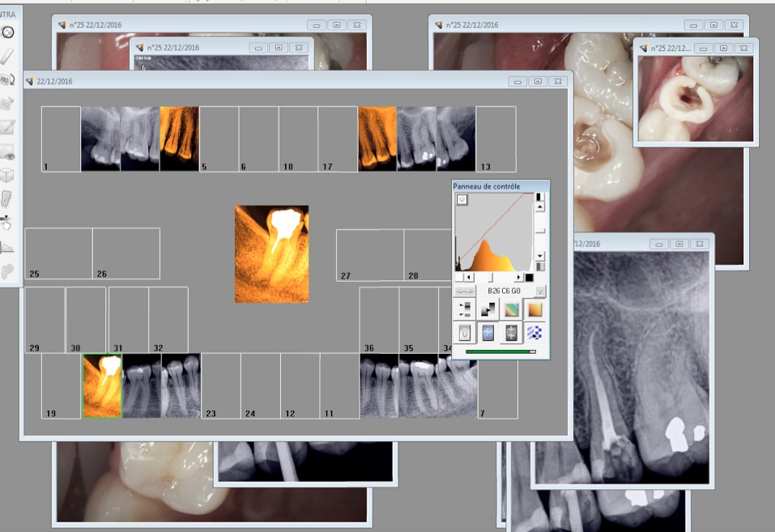This screenshot has height=532, width=775.
Task: Click the circular tool icon topping the left toolbar
Action: tap(8, 32)
